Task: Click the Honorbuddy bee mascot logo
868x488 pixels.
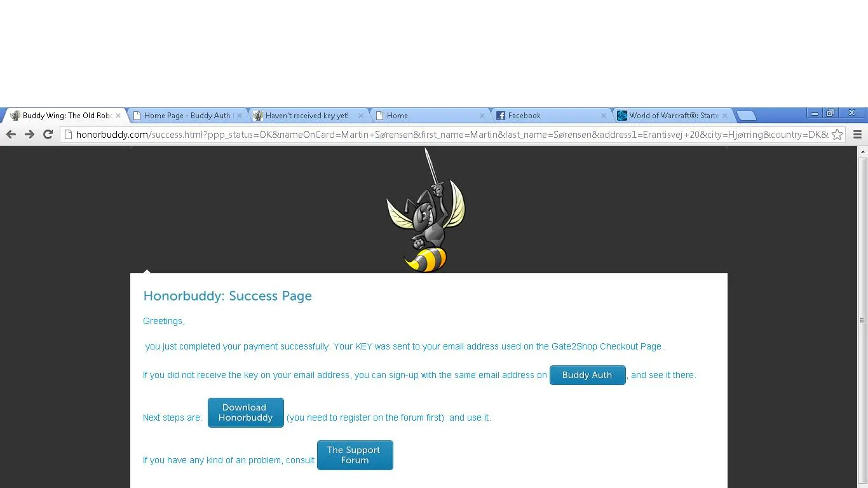Action: click(426, 210)
